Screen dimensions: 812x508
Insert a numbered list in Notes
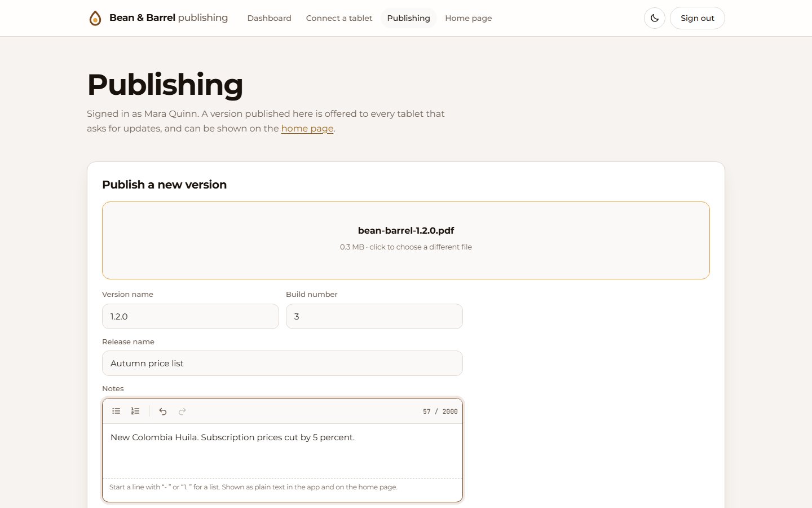pyautogui.click(x=135, y=411)
